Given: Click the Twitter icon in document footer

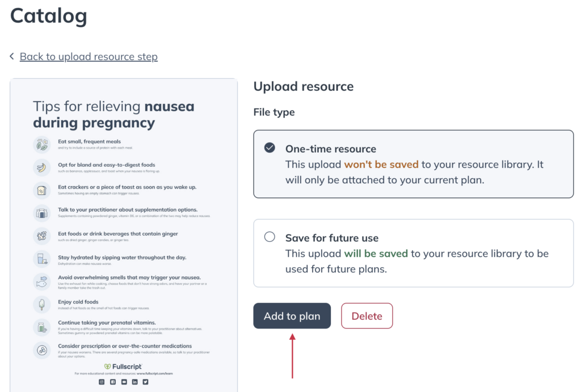Looking at the screenshot, I should (146, 382).
